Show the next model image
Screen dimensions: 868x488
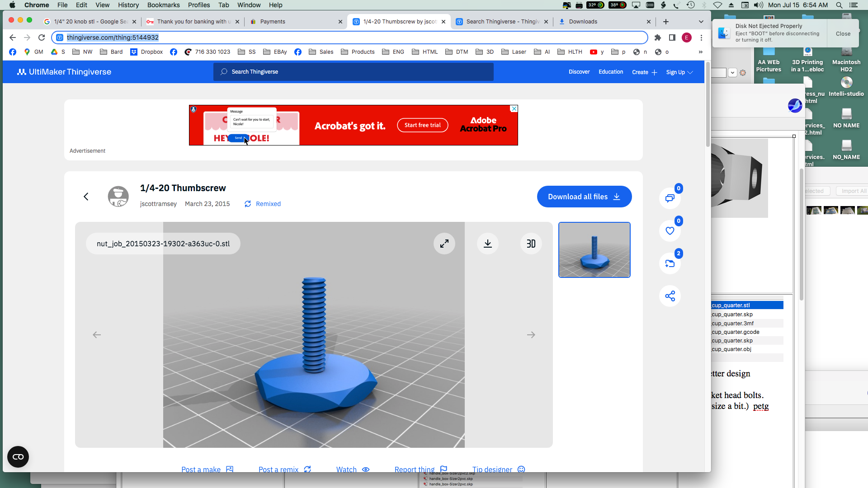pyautogui.click(x=531, y=335)
